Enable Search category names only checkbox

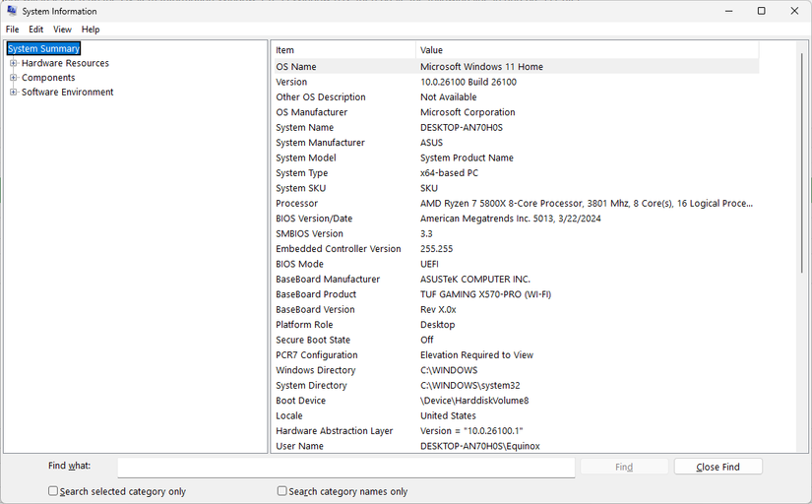point(282,491)
